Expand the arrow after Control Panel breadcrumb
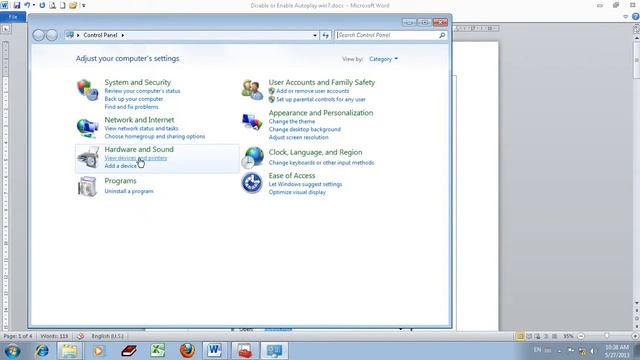This screenshot has height=360, width=640. pos(122,36)
